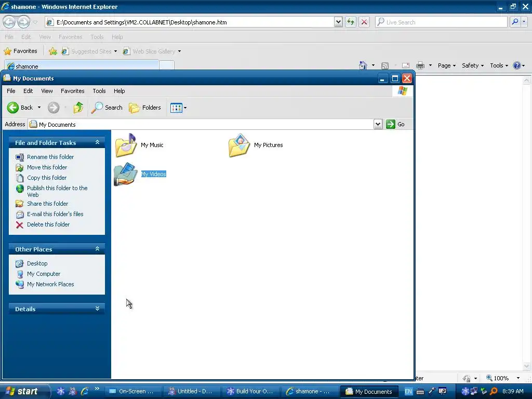
Task: Click the 8:39 AM taskbar clock
Action: click(x=513, y=391)
